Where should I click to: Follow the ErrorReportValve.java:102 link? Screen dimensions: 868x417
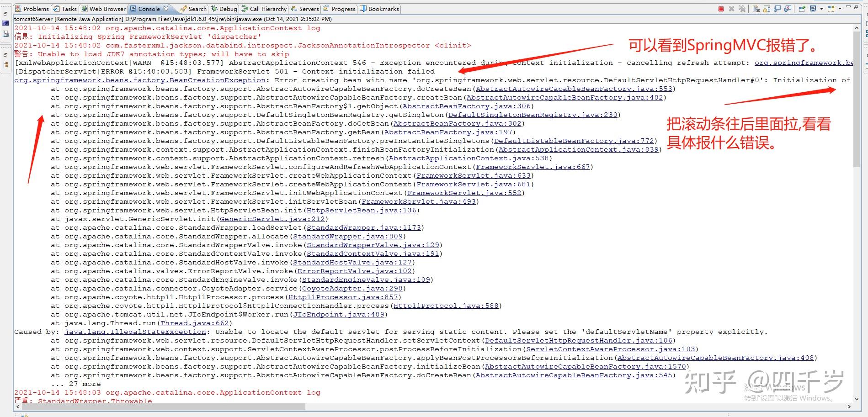pyautogui.click(x=355, y=271)
